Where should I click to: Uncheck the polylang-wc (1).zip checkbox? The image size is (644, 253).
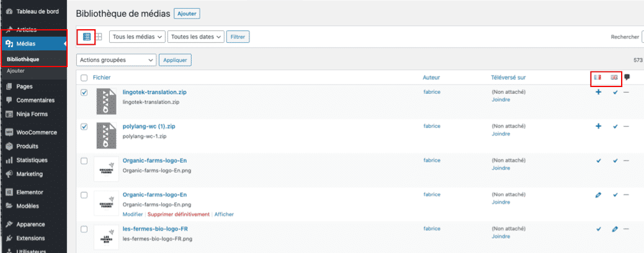point(84,127)
